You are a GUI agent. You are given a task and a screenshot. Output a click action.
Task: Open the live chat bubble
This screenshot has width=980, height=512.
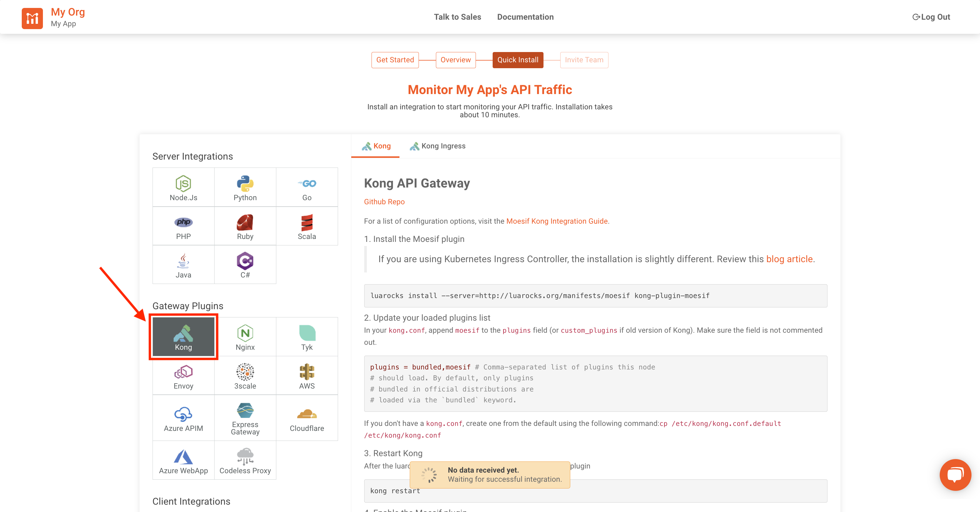click(x=955, y=474)
